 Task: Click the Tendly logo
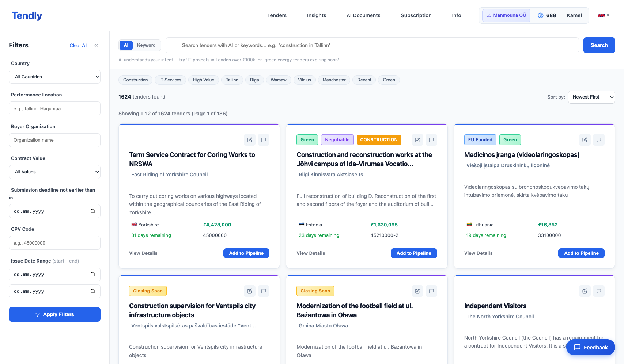pos(27,16)
